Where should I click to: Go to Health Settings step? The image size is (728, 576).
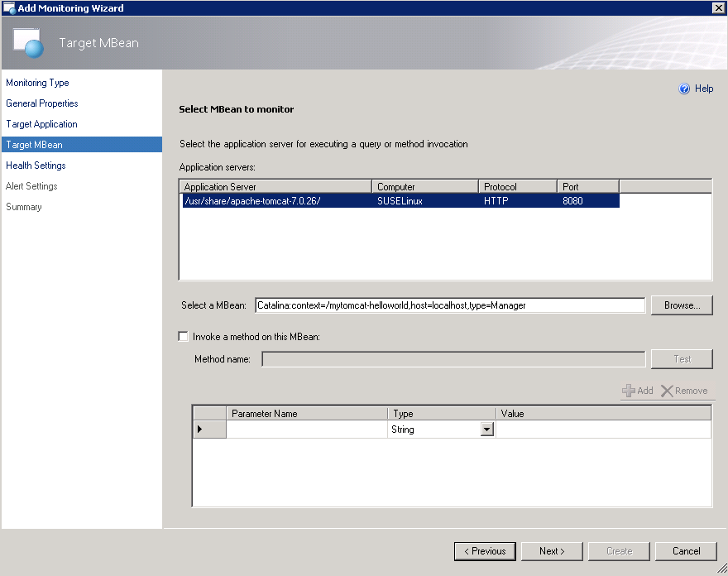tap(36, 166)
